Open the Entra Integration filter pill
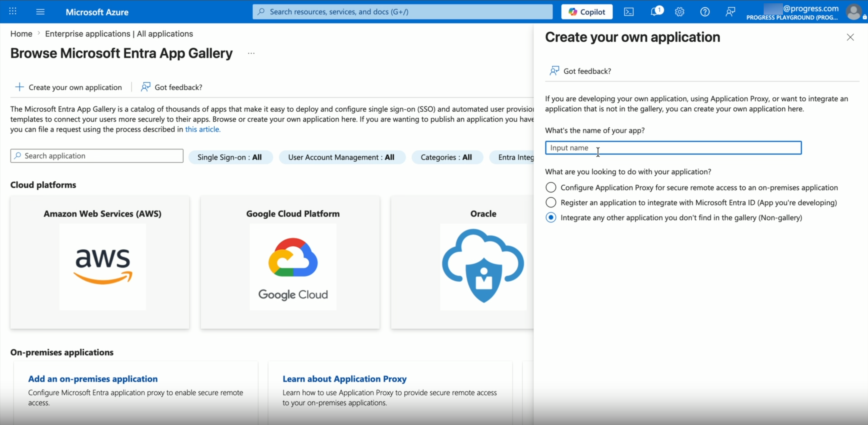Screen dimensions: 868x425 (x=512, y=157)
